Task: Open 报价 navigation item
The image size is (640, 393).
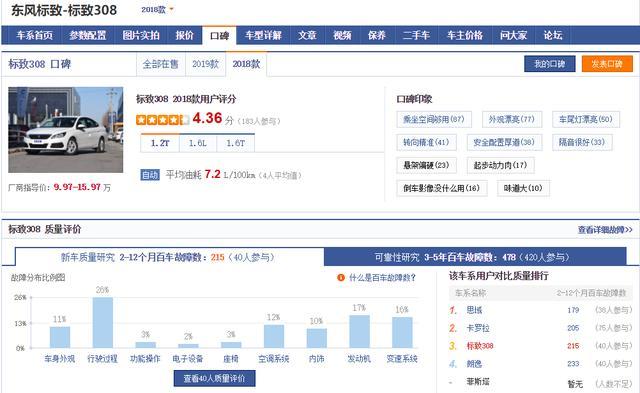Action: point(184,36)
